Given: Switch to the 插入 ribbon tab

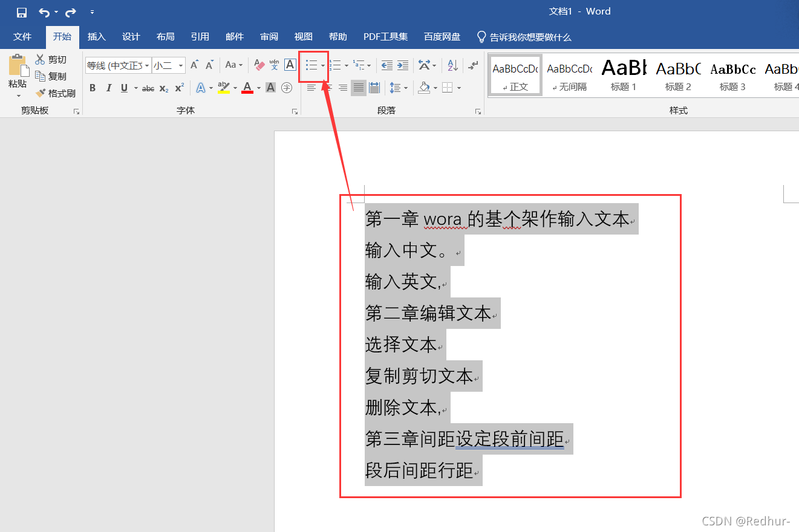Looking at the screenshot, I should (96, 37).
